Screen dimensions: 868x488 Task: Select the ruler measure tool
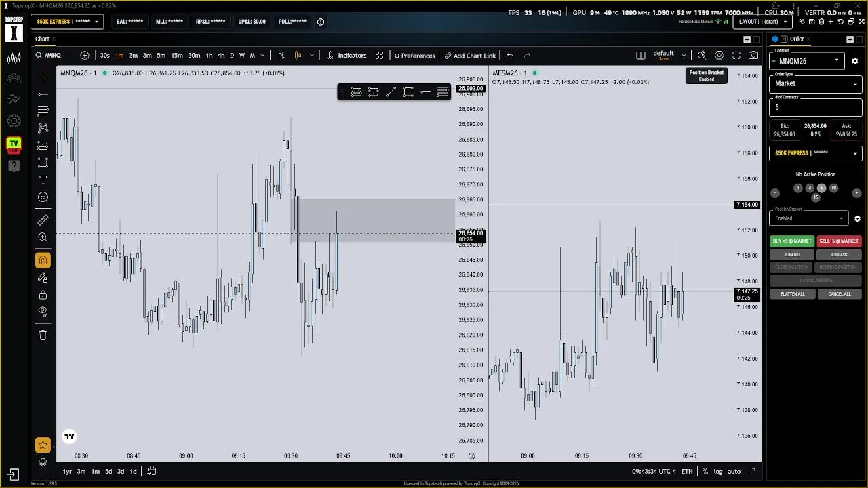coord(43,220)
